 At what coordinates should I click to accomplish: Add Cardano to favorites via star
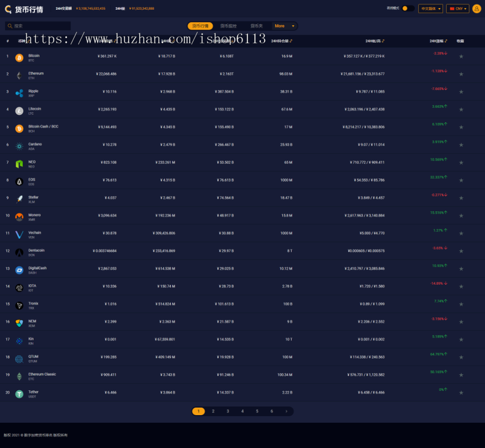coord(461,145)
